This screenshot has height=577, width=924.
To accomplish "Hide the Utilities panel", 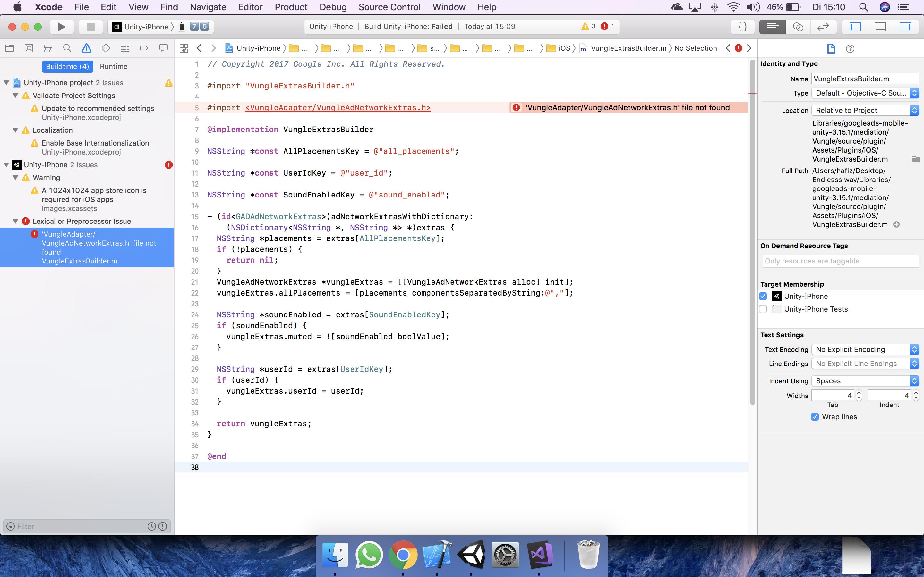I will pyautogui.click(x=906, y=27).
